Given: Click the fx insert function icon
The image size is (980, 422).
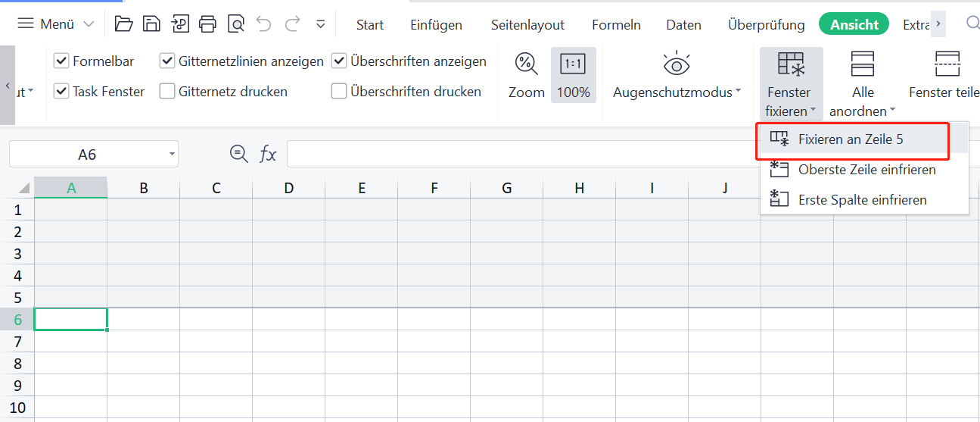Looking at the screenshot, I should [x=268, y=155].
